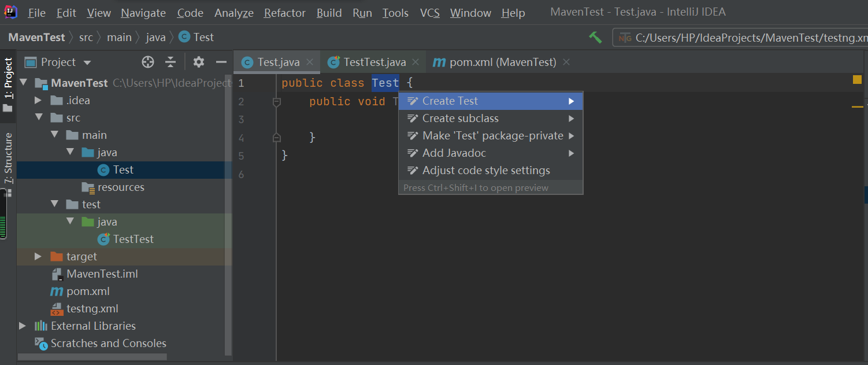
Task: Expand Create subclass submenu arrow
Action: (571, 119)
